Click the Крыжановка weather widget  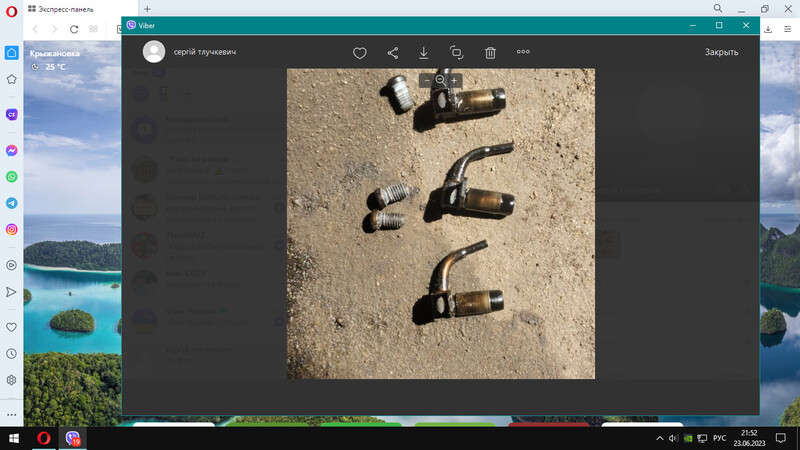point(55,60)
